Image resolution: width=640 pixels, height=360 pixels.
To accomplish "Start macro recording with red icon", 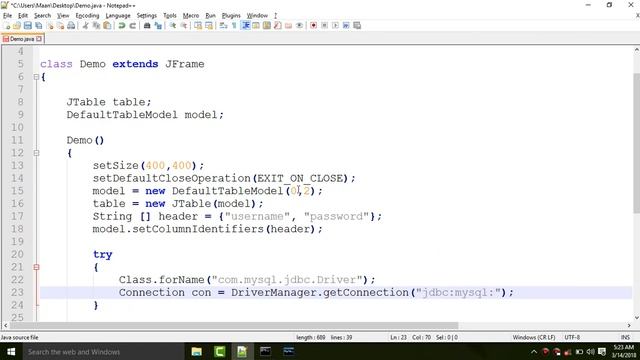I will pyautogui.click(x=313, y=26).
